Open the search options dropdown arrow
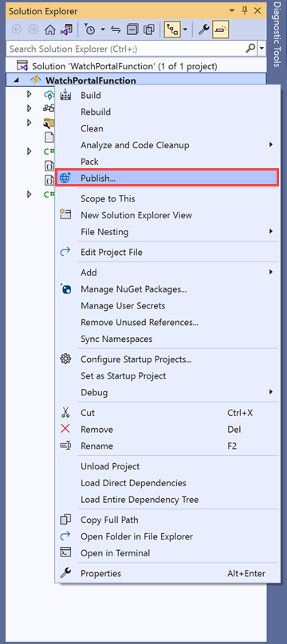This screenshot has height=644, width=287. click(x=262, y=49)
